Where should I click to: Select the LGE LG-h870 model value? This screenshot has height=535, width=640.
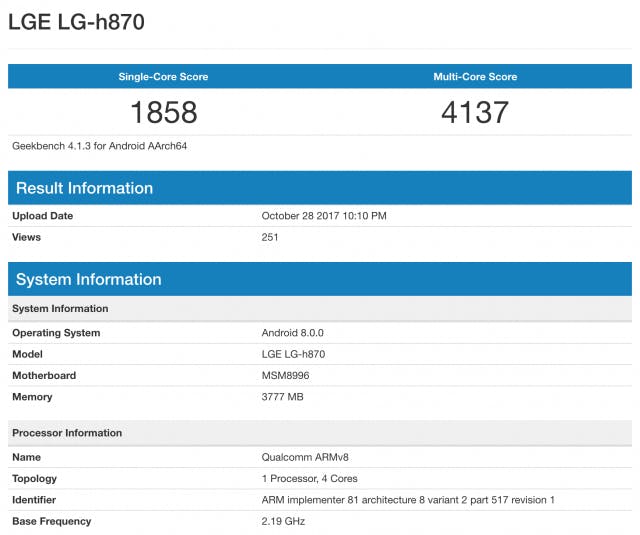point(293,354)
